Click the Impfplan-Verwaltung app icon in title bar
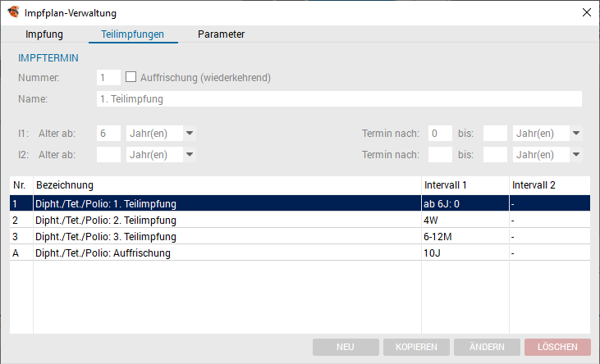Viewport: 600px width, 364px height. pyautogui.click(x=13, y=12)
